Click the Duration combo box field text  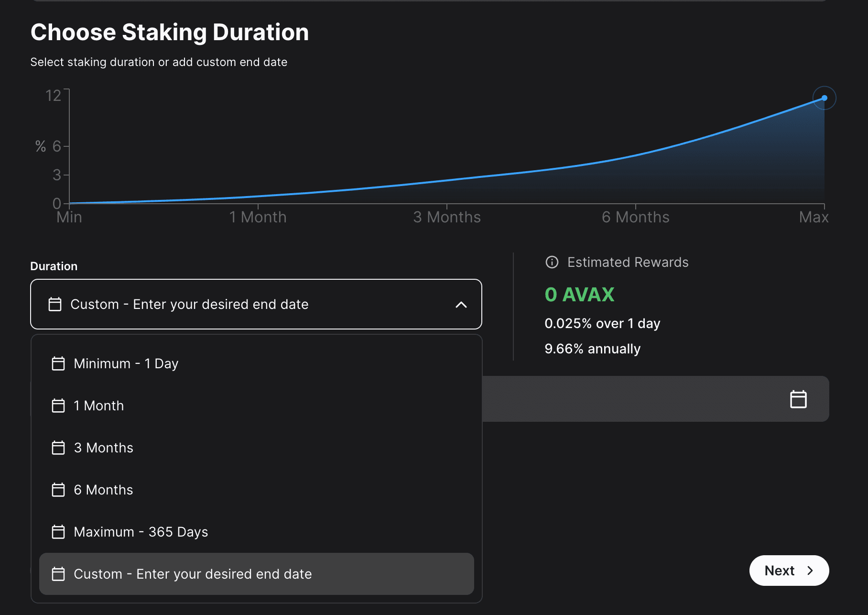(189, 304)
